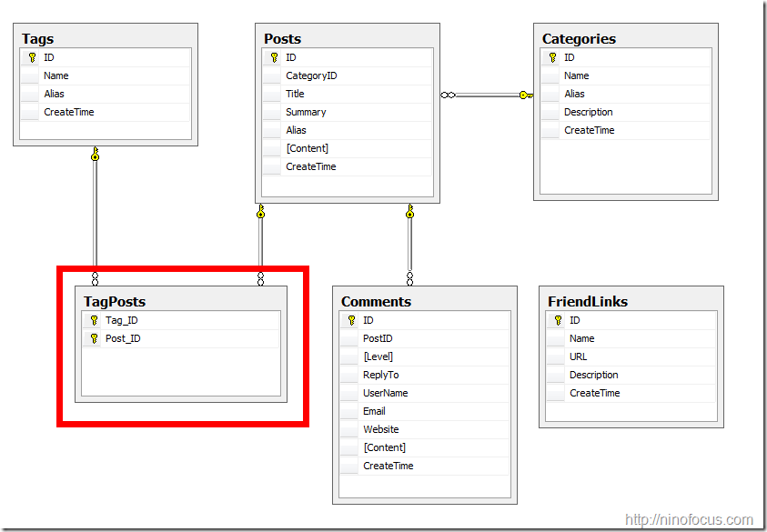Select the CreateTime column in FriendLinks
This screenshot has width=767, height=532.
click(x=631, y=393)
